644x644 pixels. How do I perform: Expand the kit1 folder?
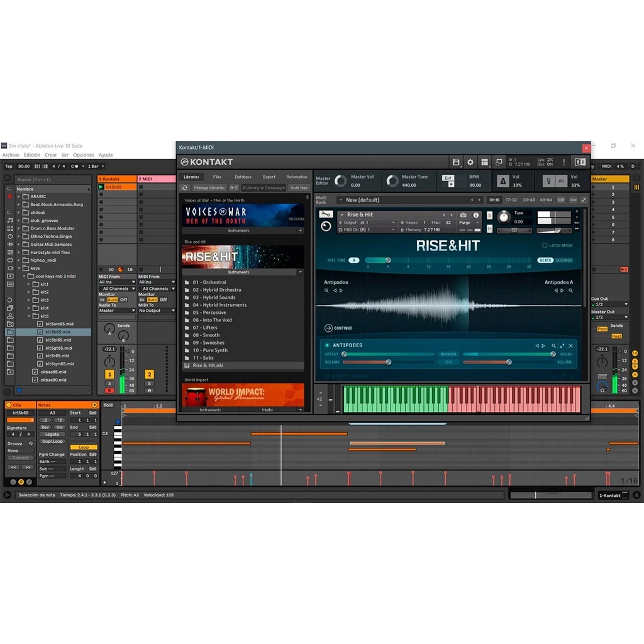(x=29, y=284)
